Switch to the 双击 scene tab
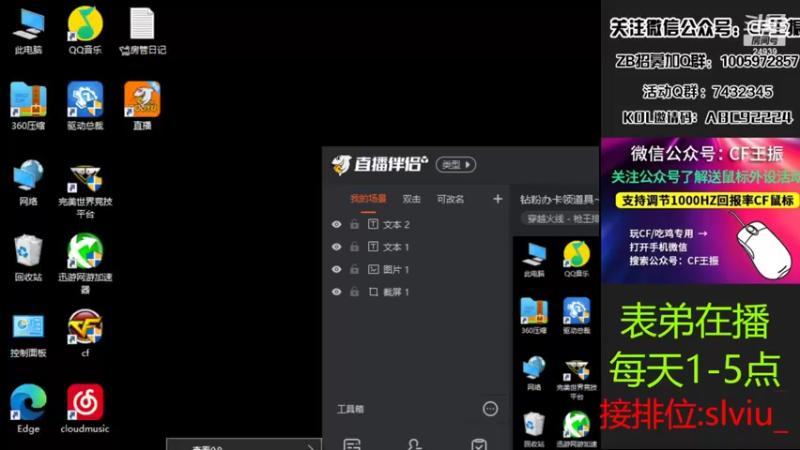This screenshot has width=800, height=450. tap(411, 199)
